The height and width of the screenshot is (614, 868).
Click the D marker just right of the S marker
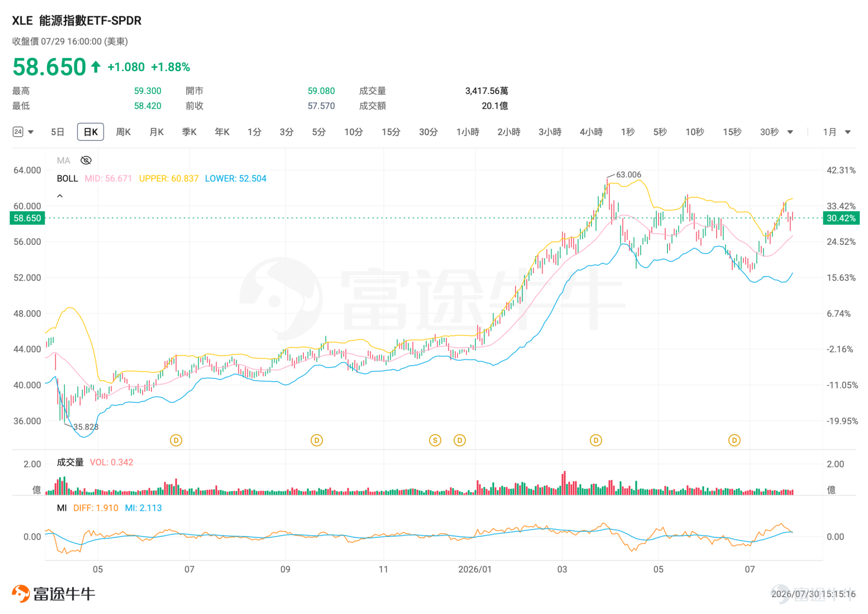[x=459, y=440]
